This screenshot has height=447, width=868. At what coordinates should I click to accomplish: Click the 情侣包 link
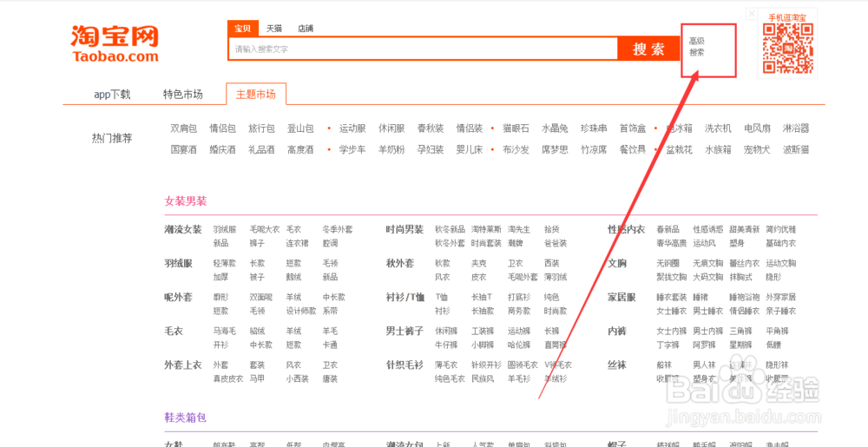pyautogui.click(x=222, y=128)
